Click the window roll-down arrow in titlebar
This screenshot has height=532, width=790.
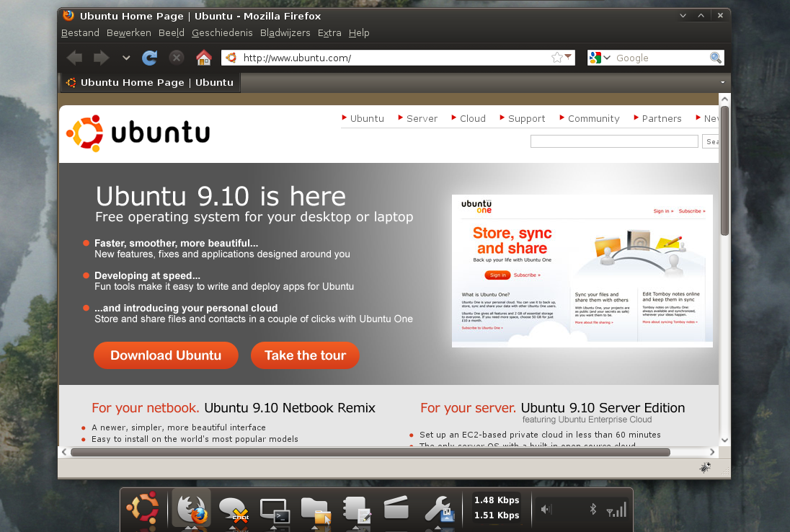click(x=683, y=16)
